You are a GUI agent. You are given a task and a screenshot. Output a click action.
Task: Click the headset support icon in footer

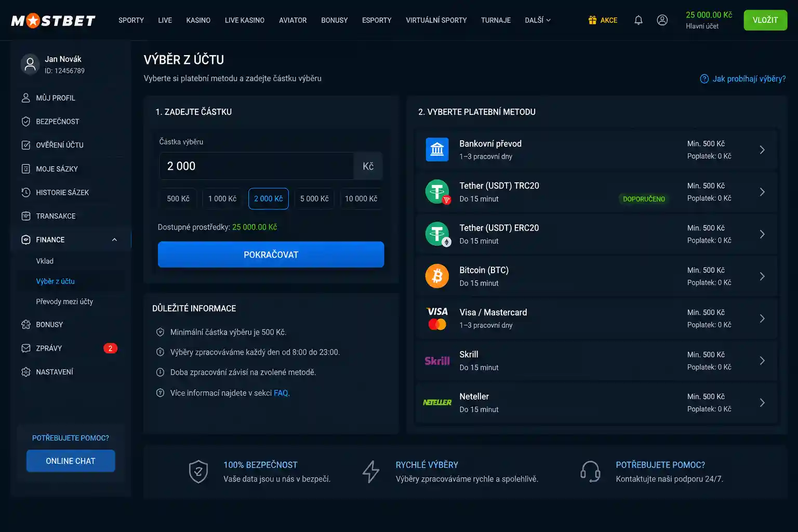pos(590,472)
